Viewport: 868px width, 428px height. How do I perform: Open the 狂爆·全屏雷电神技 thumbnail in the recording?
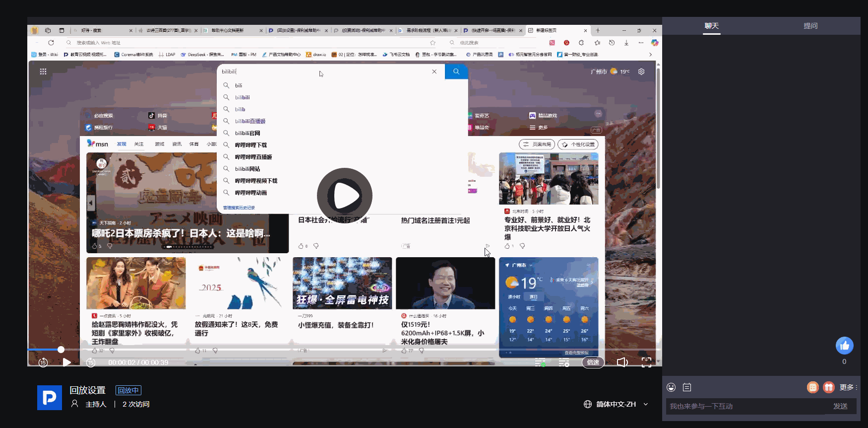click(x=342, y=283)
